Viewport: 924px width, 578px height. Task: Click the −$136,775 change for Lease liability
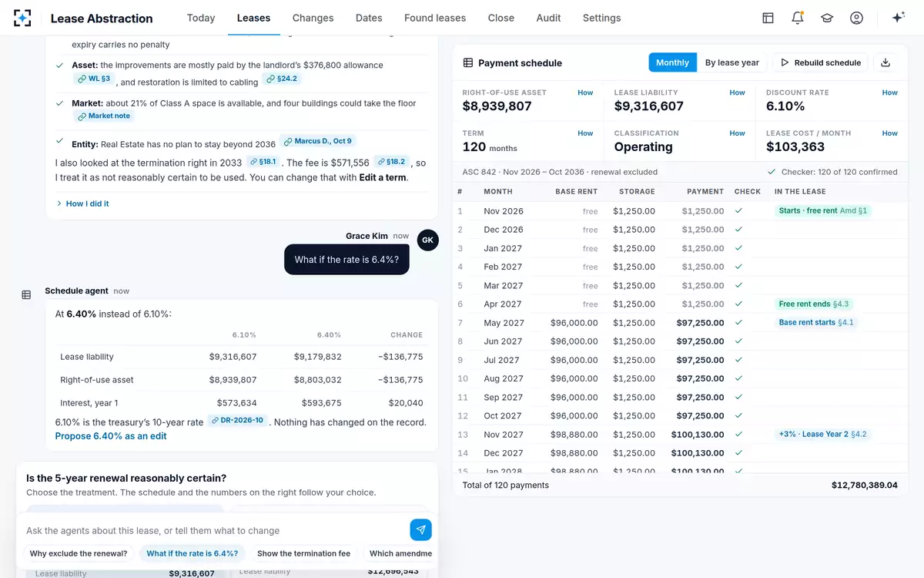tap(400, 357)
